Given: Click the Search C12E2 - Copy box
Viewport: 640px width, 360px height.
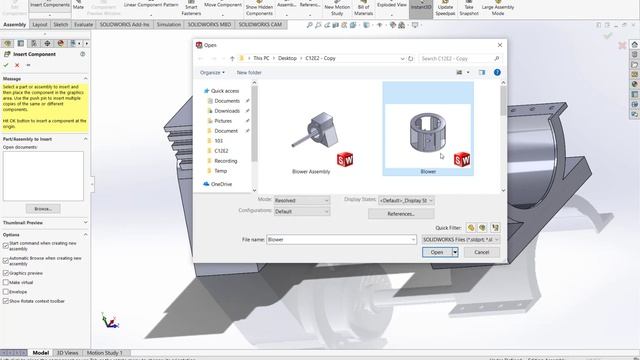Looking at the screenshot, I should pyautogui.click(x=460, y=58).
